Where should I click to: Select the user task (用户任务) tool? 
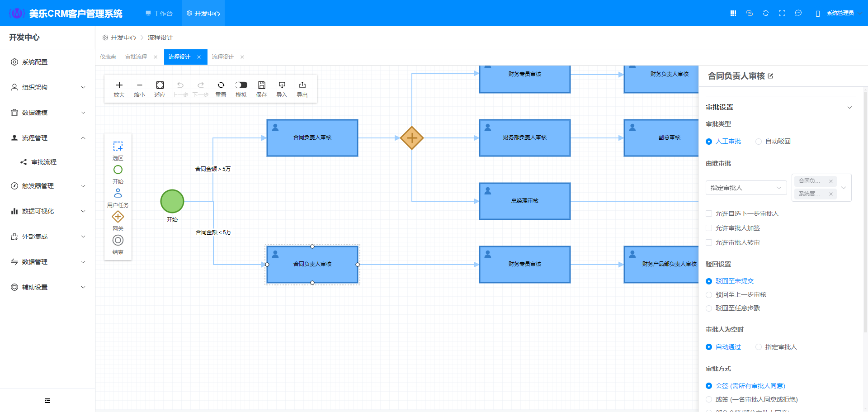118,194
